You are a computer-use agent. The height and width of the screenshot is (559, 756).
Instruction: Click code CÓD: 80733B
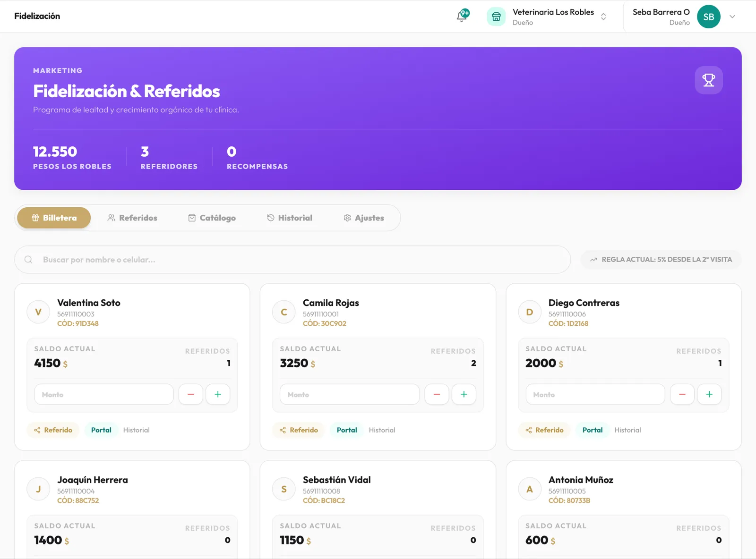(569, 501)
